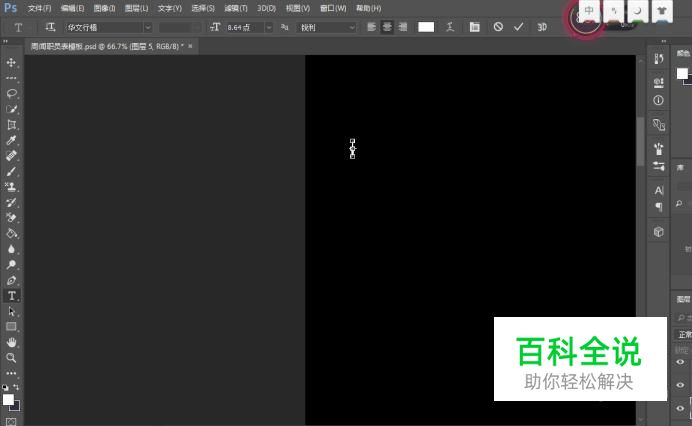692x426 pixels.
Task: Open the 选择(S) menu
Action: click(203, 8)
